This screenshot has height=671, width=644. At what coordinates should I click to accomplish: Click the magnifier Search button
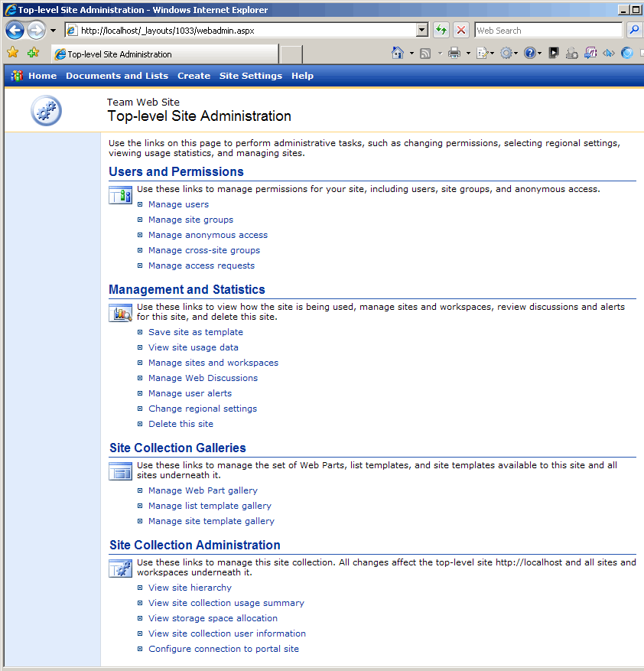[634, 31]
